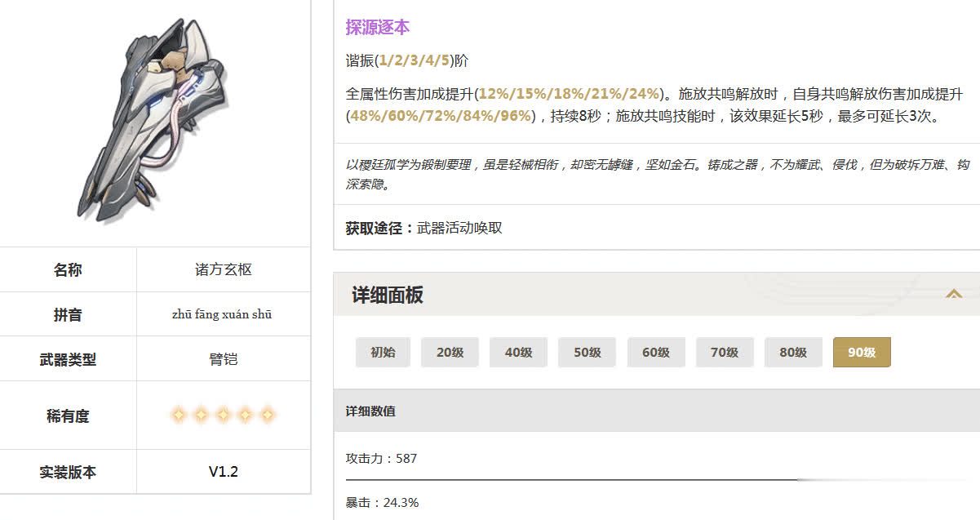The width and height of the screenshot is (980, 520).
Task: Click the 诸方玄枢 weapon image
Action: [x=155, y=121]
